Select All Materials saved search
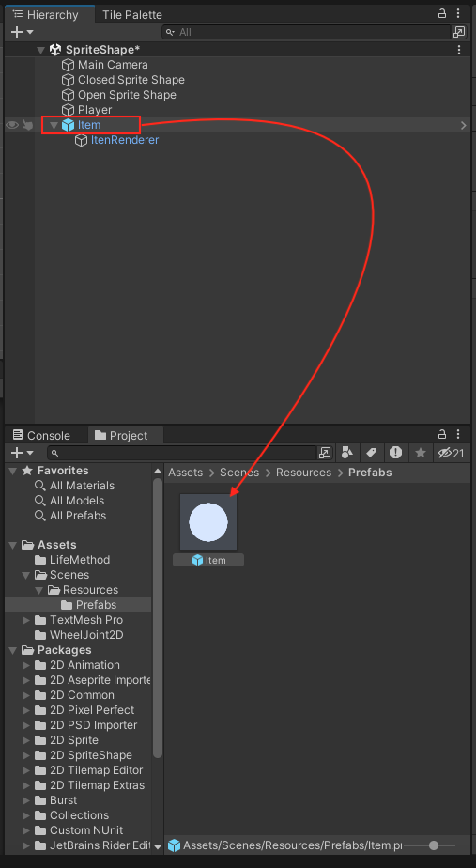Viewport: 476px width, 868px height. [82, 486]
